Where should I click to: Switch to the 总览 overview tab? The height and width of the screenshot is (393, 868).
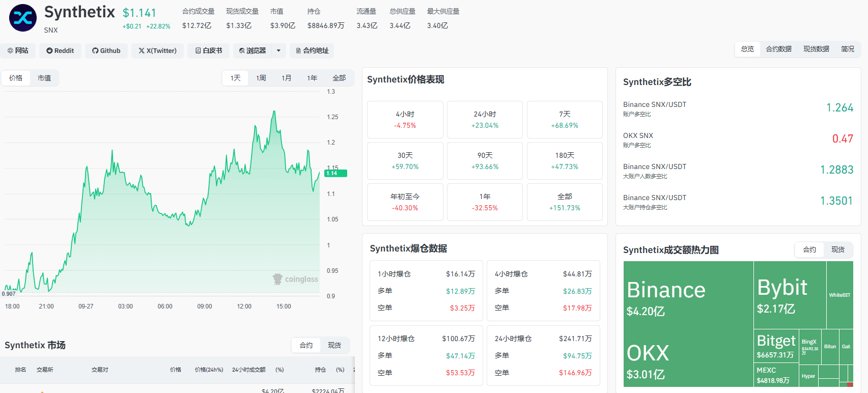[747, 49]
